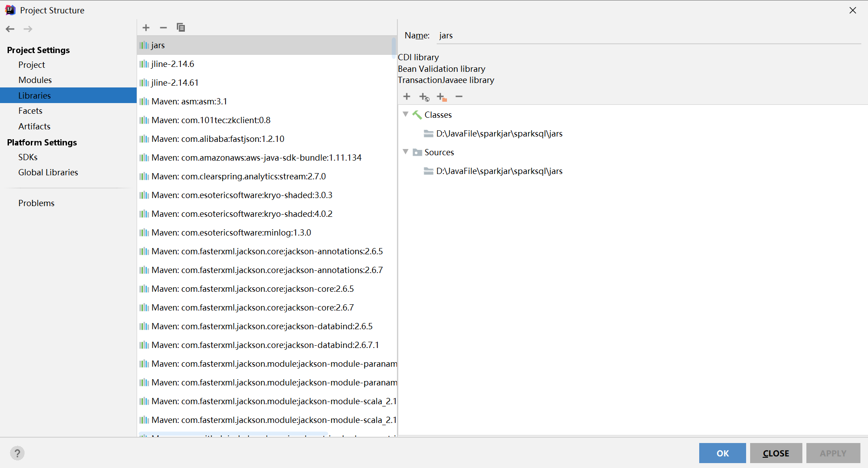
Task: Remove selected root with minus icon
Action: click(459, 96)
